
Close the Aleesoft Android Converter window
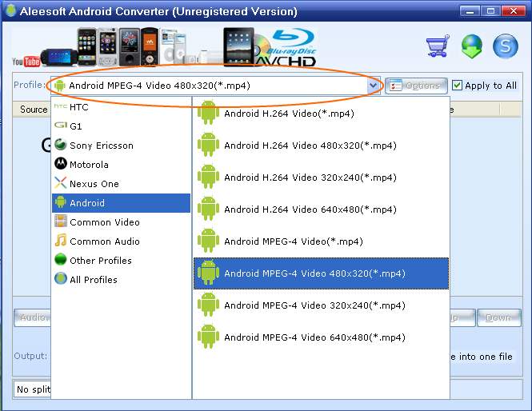[514, 11]
